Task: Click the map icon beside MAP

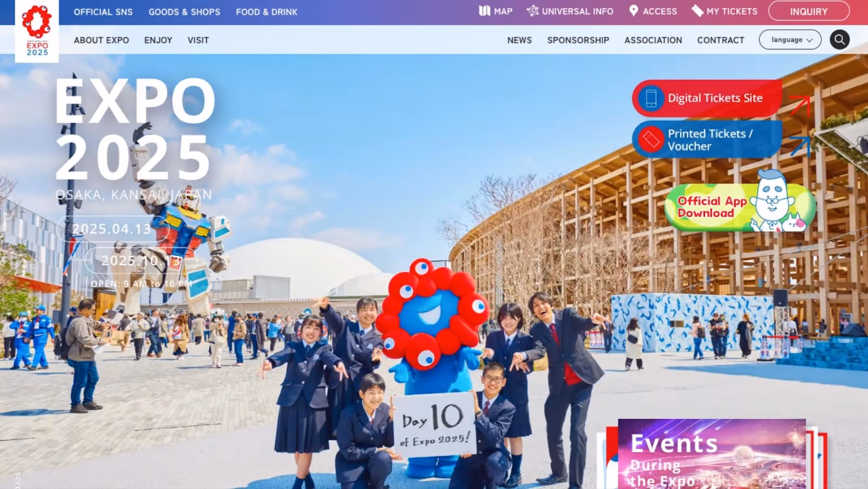Action: point(484,11)
